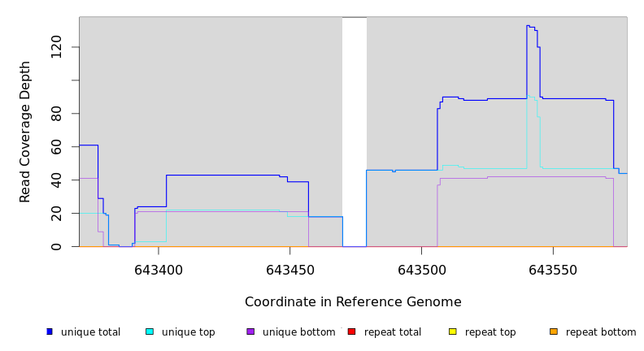This screenshot has width=644, height=351.
Task: Click the 643550 x-axis tick label
Action: 553,270
